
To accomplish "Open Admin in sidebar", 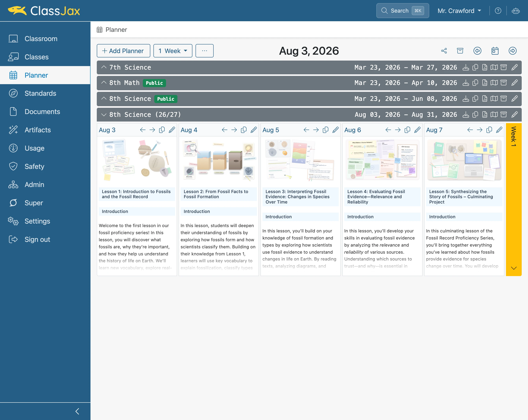I will (x=45, y=185).
